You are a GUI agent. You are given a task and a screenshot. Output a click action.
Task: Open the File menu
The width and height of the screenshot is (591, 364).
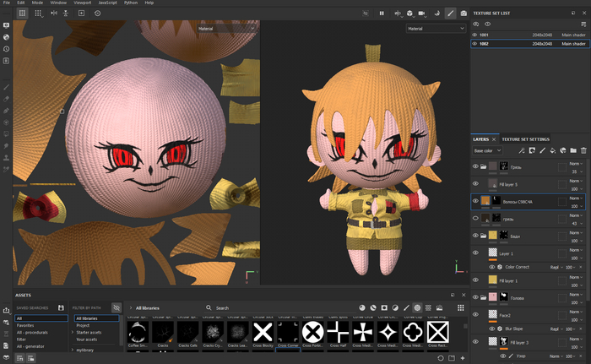pos(7,3)
